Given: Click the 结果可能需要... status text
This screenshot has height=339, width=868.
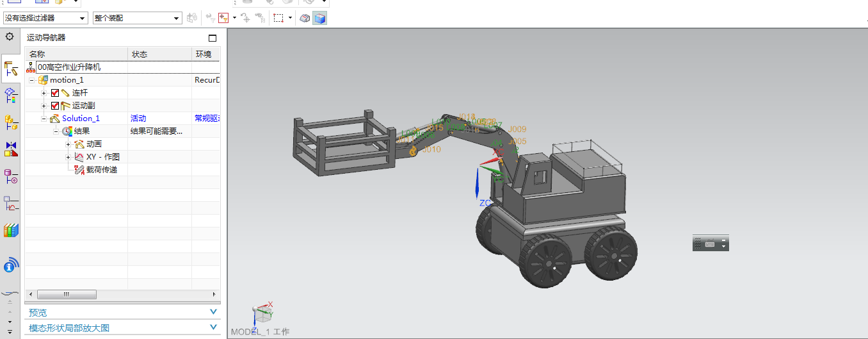Looking at the screenshot, I should 157,131.
